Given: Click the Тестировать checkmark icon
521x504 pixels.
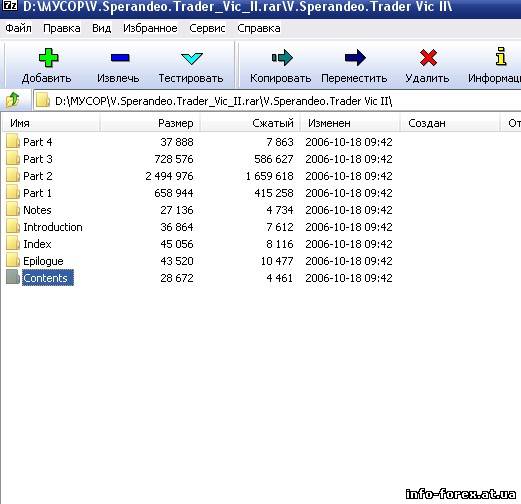Looking at the screenshot, I should [192, 58].
